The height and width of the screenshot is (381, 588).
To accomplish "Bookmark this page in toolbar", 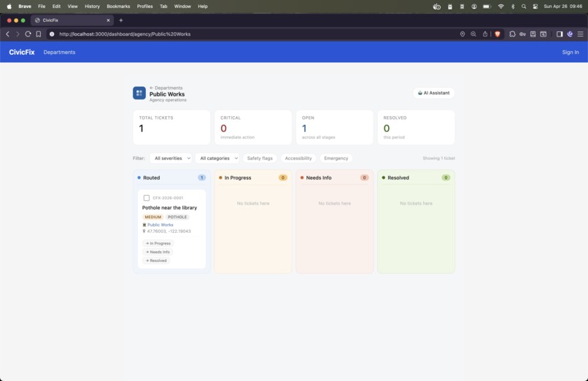I will (x=38, y=34).
